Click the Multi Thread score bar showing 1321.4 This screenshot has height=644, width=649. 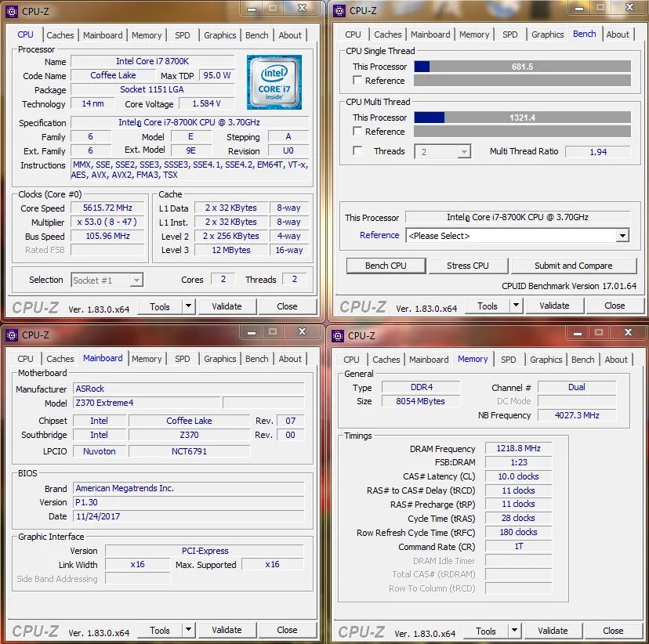tap(522, 118)
